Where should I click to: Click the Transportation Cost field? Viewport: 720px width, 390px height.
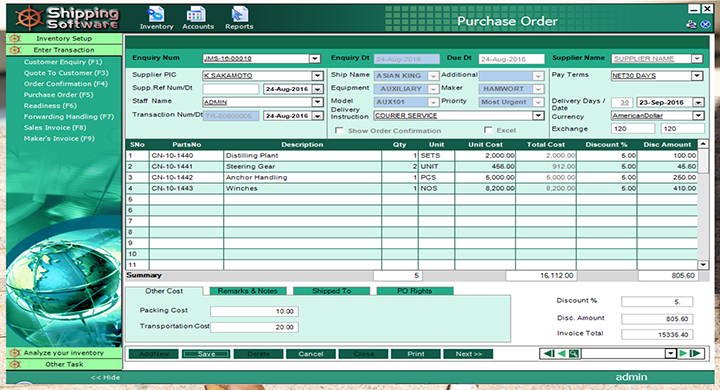click(254, 328)
